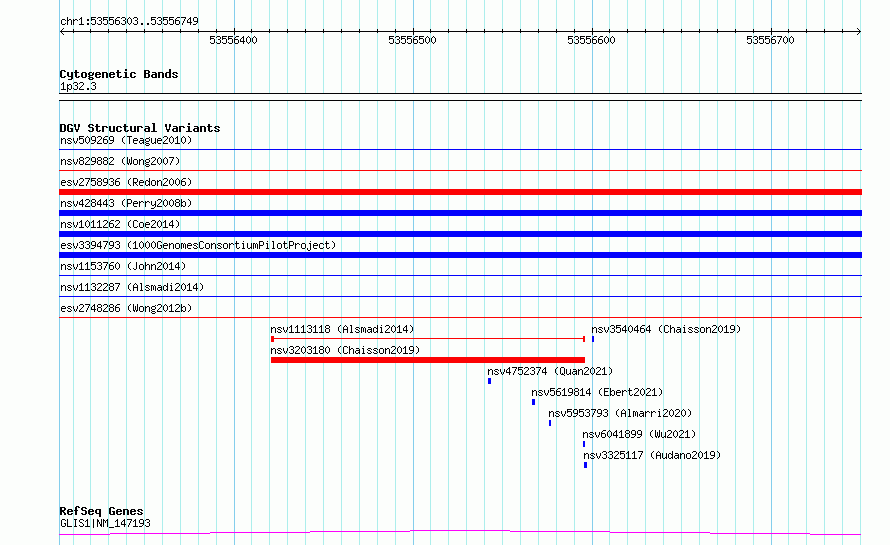This screenshot has width=890, height=545.
Task: Open variant nsv3203180 (Chaisson2019)
Action: [345, 350]
